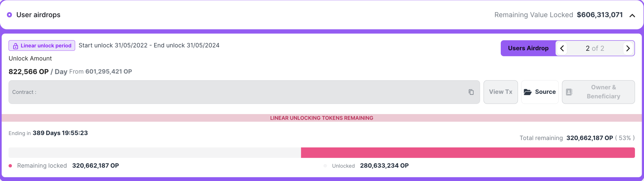Select the Users Airdrop label tab

pos(528,48)
